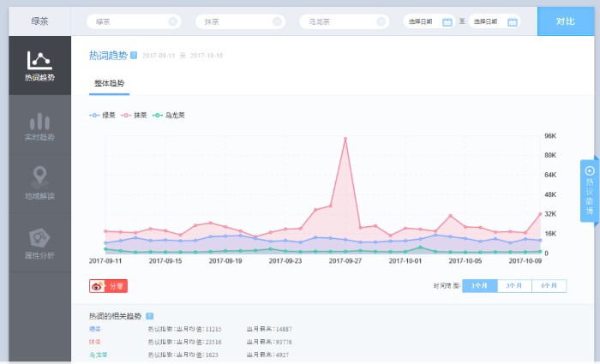Clear the 绿茶 keyword field
The height and width of the screenshot is (364, 600).
(x=172, y=21)
